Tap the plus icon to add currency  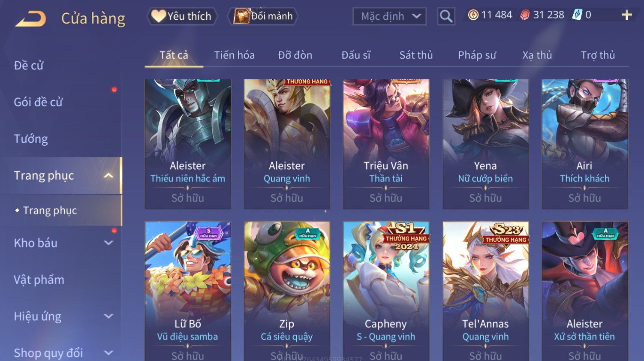tap(626, 15)
